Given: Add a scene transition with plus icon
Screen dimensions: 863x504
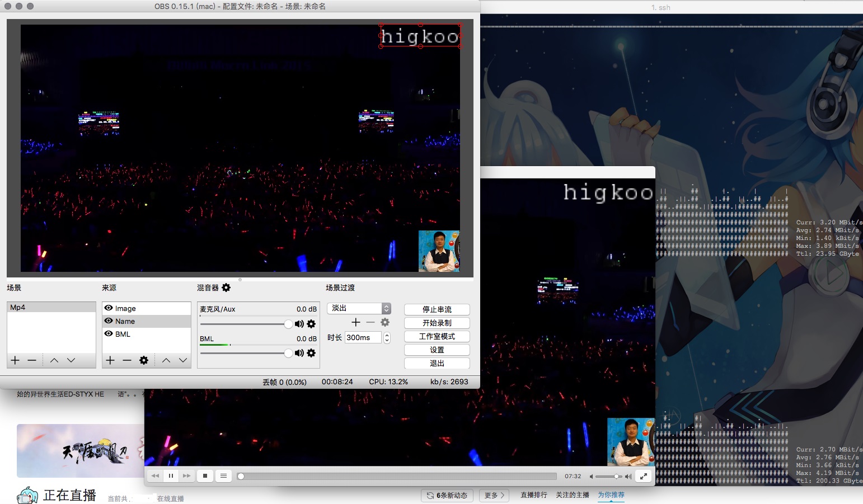Looking at the screenshot, I should pos(356,322).
